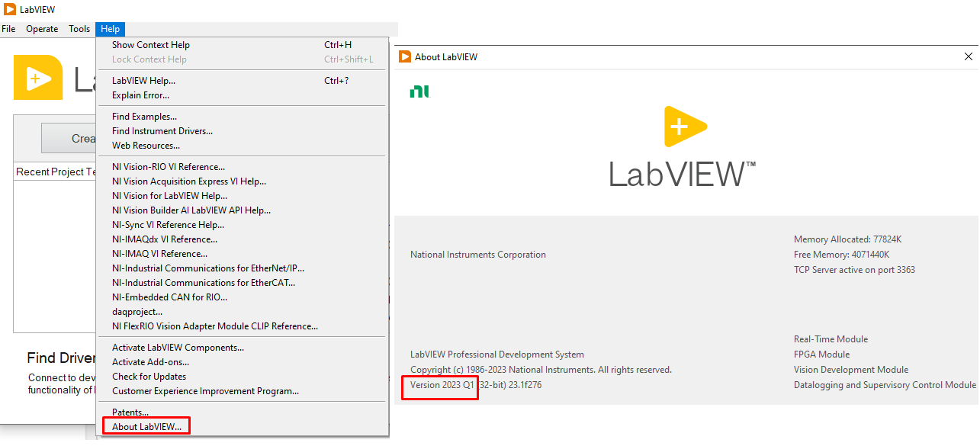Select Explain Error... menu item
980x446 pixels.
coord(140,95)
